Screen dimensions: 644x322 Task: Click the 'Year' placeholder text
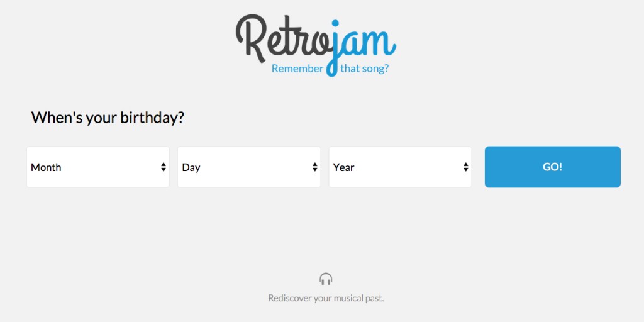click(344, 167)
